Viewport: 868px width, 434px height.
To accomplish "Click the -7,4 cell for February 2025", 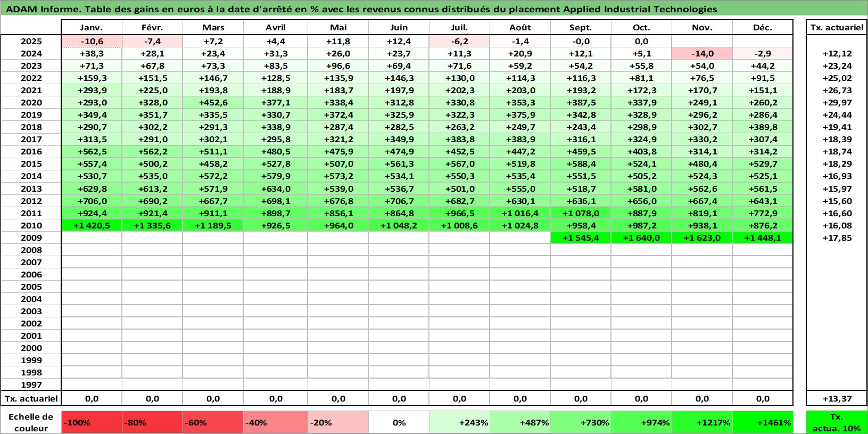I will coord(152,41).
